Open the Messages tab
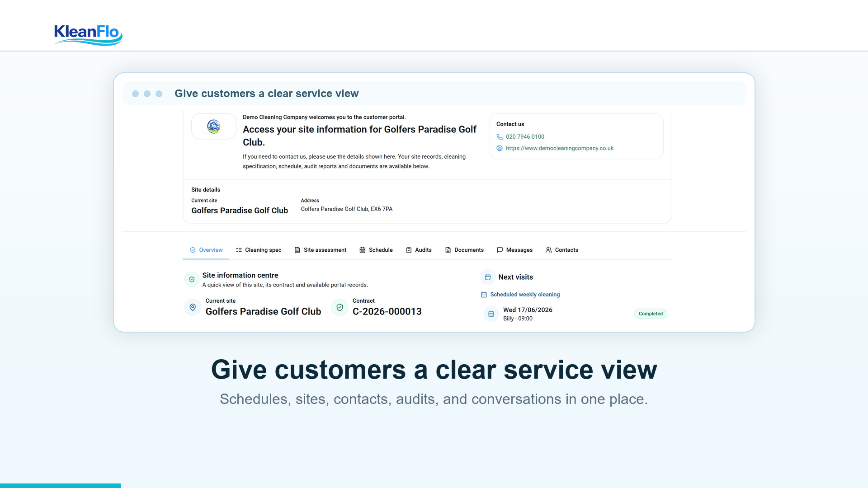This screenshot has width=868, height=488. click(514, 250)
